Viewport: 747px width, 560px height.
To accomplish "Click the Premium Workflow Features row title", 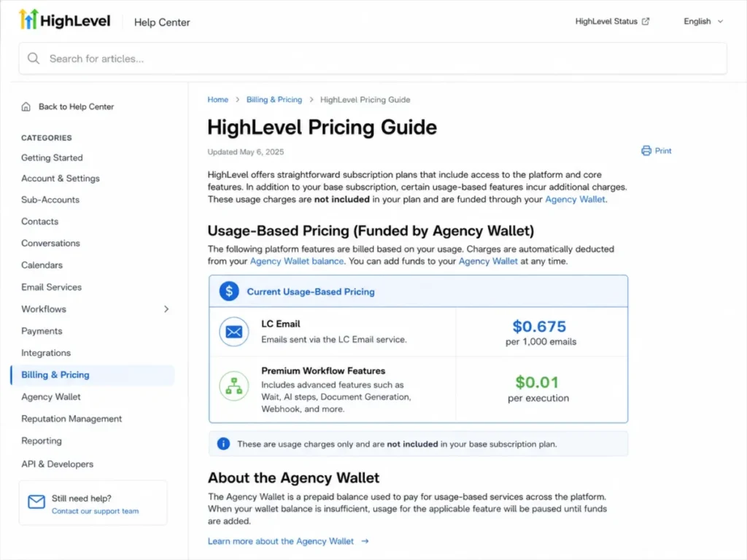I will [323, 371].
